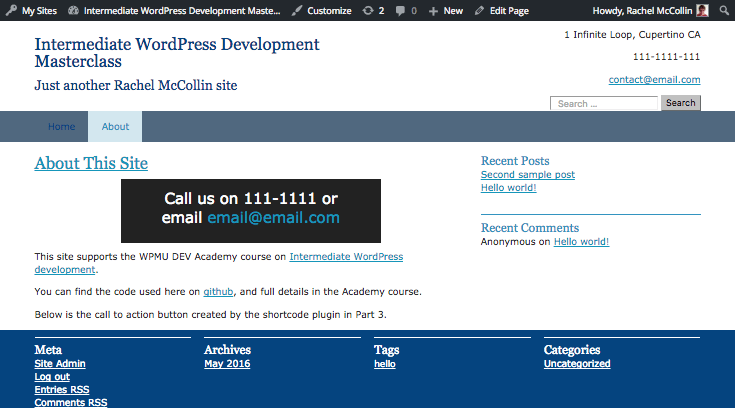Click Log out in the Meta widget
The height and width of the screenshot is (408, 735).
(52, 377)
